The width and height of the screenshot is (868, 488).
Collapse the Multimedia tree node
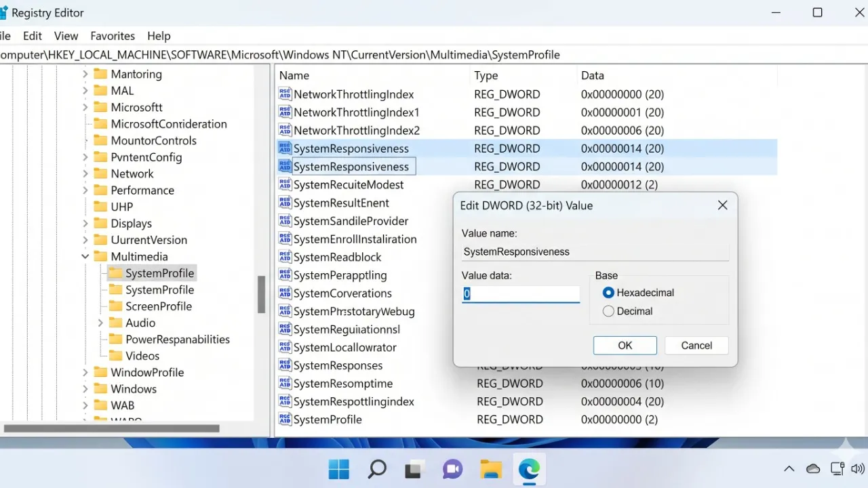[x=85, y=257]
